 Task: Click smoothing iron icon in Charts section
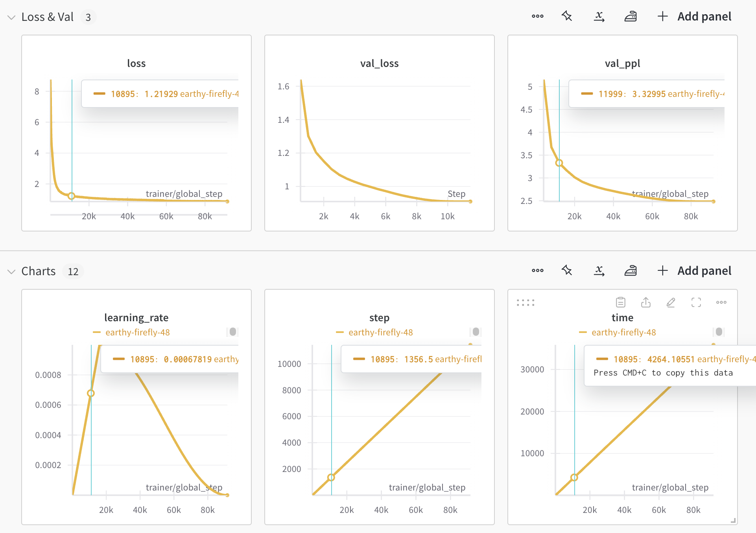pos(631,270)
